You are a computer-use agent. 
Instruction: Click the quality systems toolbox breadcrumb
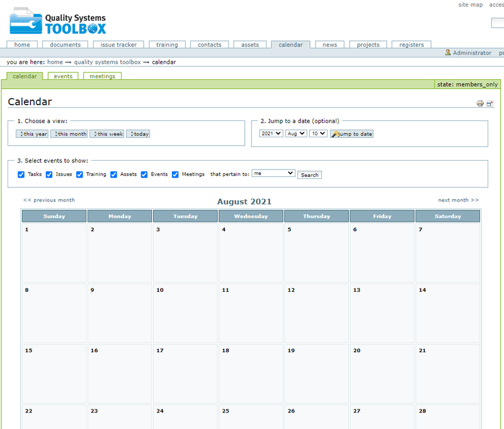coord(107,62)
